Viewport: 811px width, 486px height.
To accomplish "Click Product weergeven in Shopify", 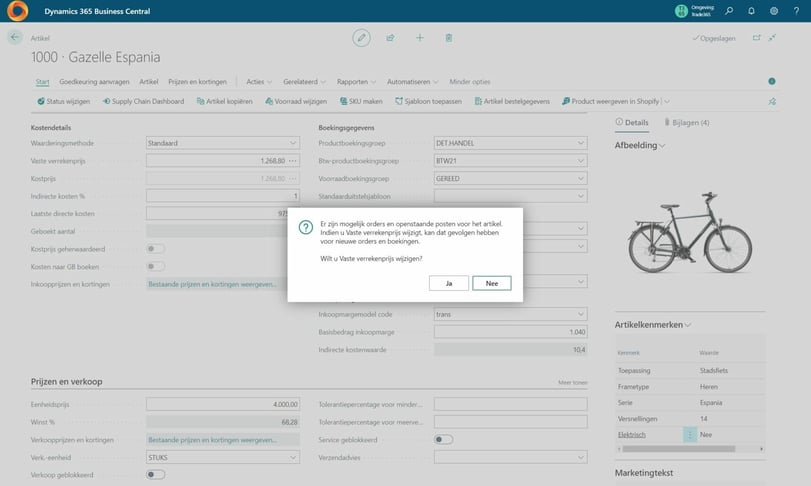I will coord(610,101).
